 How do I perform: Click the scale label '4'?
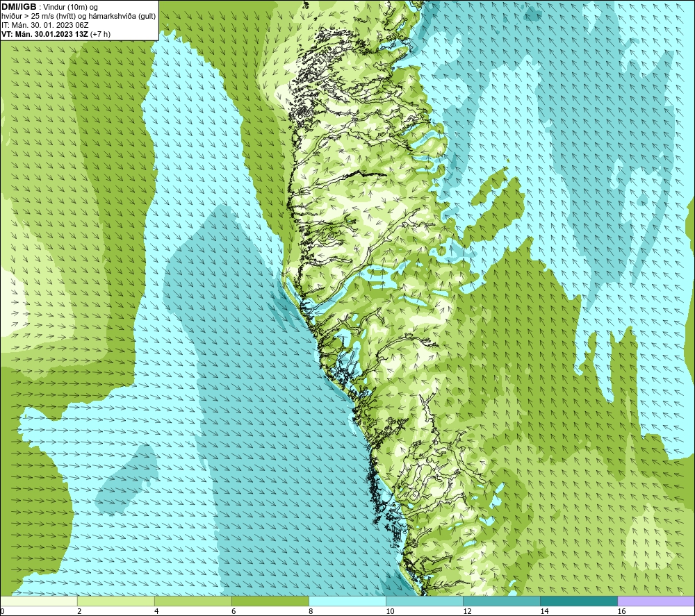(156, 611)
